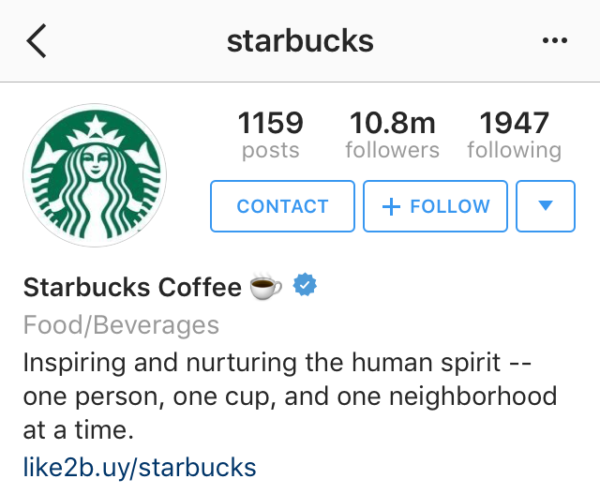This screenshot has height=494, width=600.
Task: Tap the Starbucks siren profile picture
Action: 95,175
